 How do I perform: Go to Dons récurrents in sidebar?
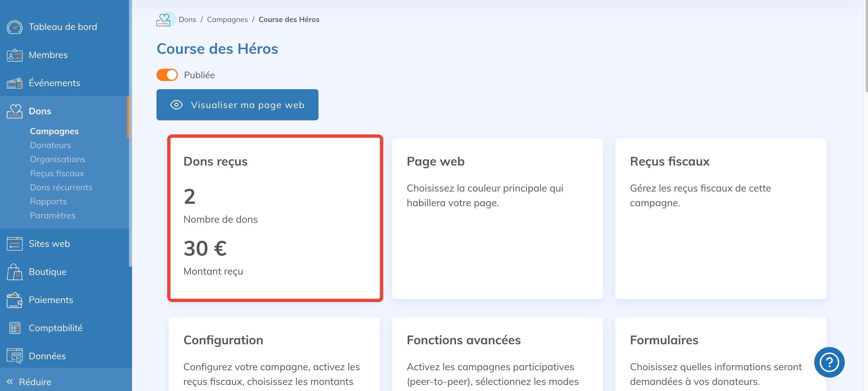point(61,187)
